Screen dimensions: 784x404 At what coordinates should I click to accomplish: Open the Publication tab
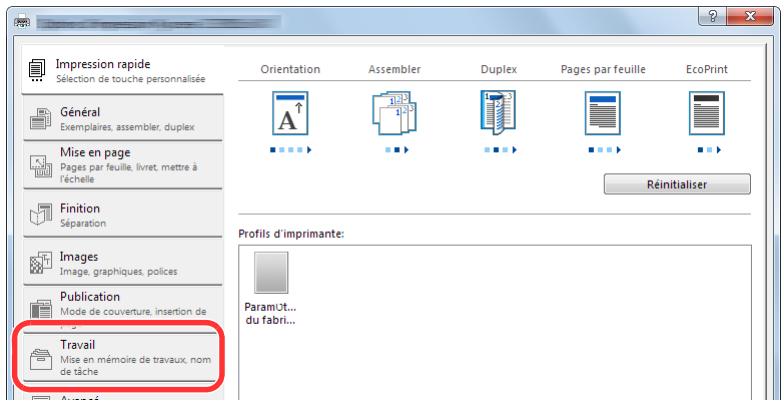point(122,308)
